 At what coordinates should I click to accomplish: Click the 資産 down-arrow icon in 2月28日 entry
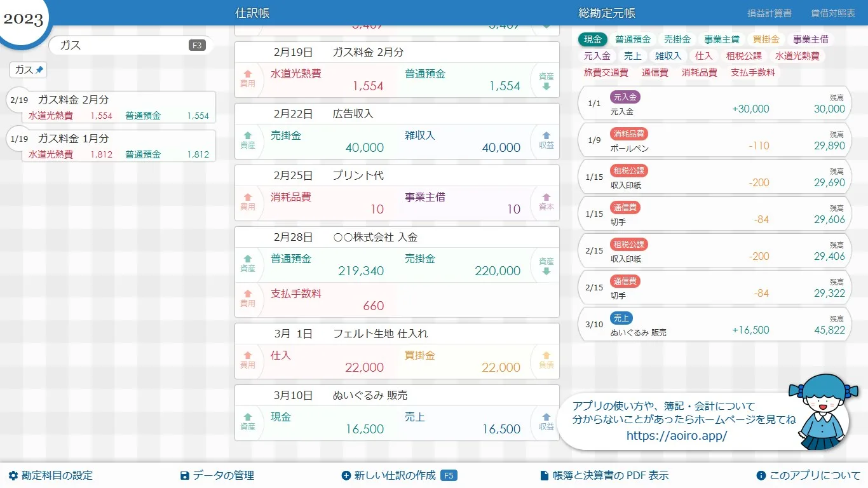[x=546, y=271]
